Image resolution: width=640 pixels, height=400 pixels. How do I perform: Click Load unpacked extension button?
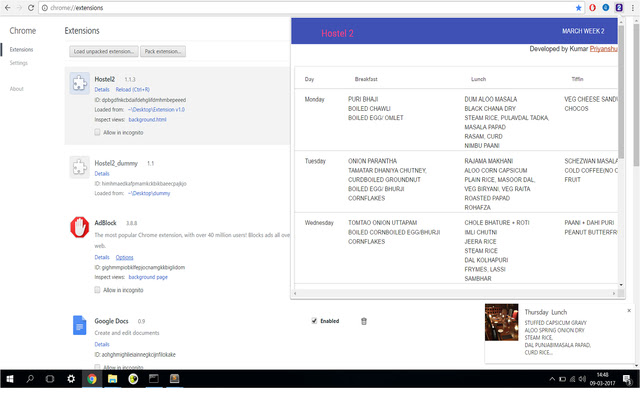104,51
